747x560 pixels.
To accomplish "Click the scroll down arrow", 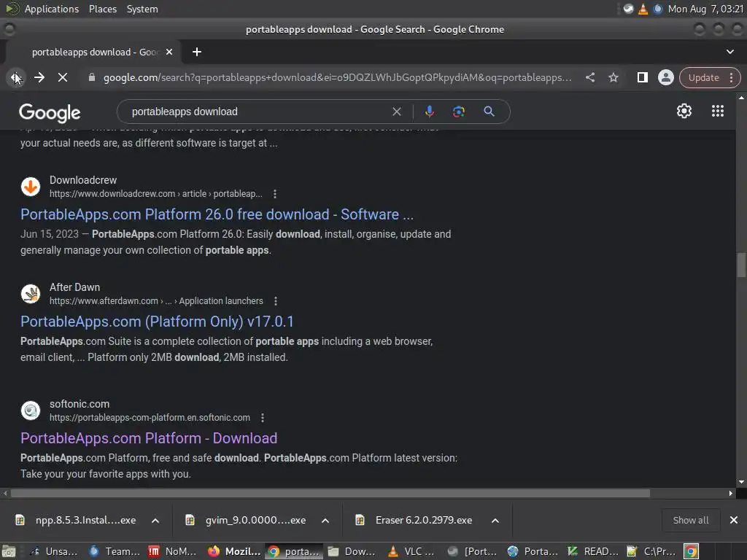I will tap(741, 482).
